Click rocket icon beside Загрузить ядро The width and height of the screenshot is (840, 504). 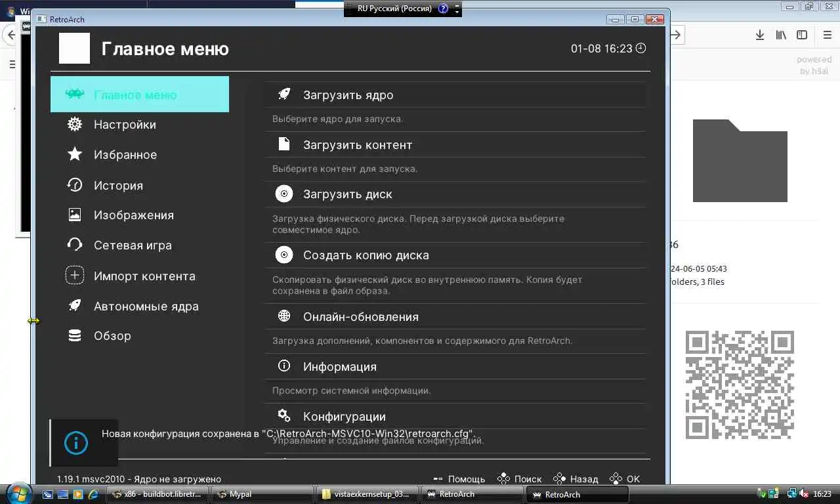coord(284,94)
